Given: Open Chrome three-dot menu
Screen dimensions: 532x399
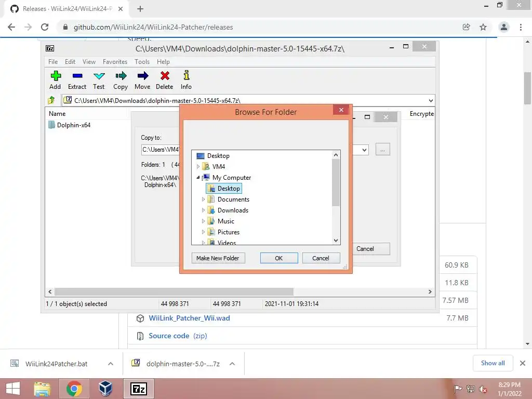Looking at the screenshot, I should pyautogui.click(x=521, y=27).
